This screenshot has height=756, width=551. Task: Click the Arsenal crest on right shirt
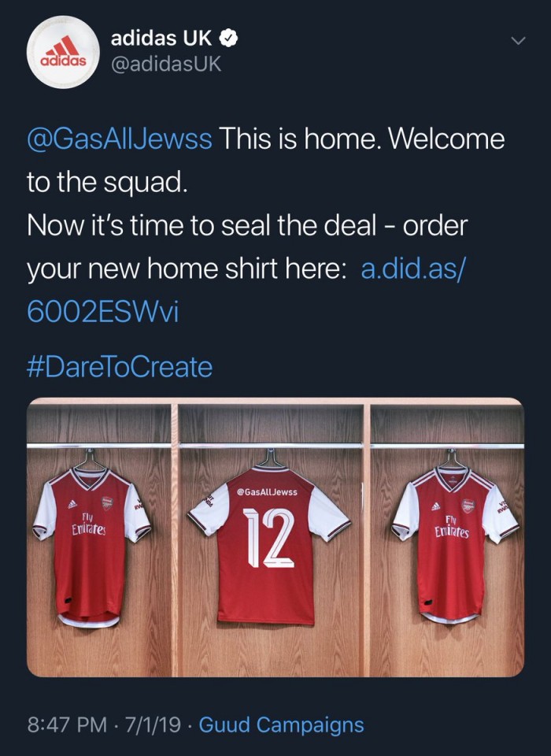coord(469,506)
